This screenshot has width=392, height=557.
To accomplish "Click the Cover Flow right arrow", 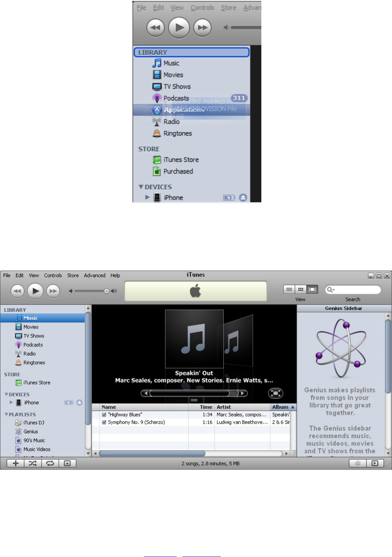I will (243, 393).
